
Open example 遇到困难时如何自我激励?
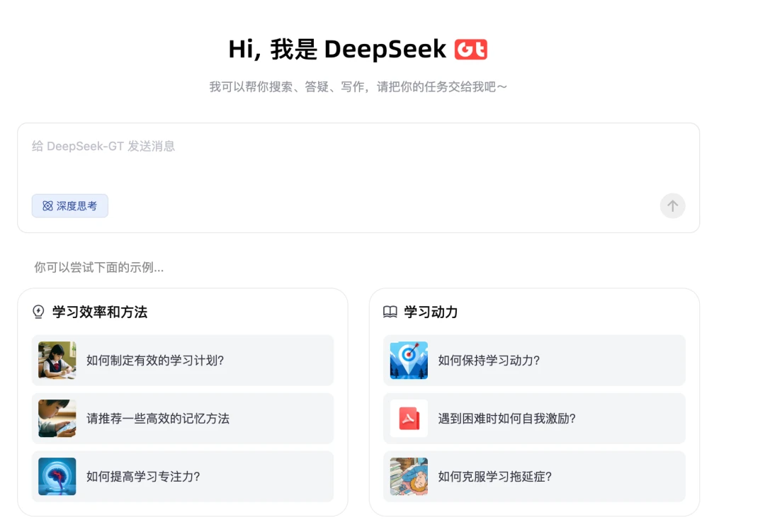point(534,418)
